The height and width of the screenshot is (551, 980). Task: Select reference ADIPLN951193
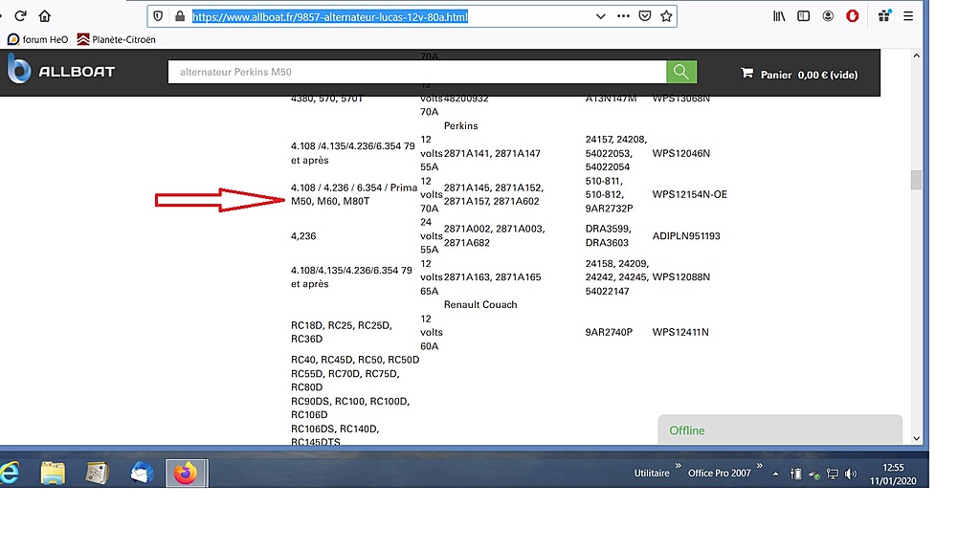[x=685, y=235]
